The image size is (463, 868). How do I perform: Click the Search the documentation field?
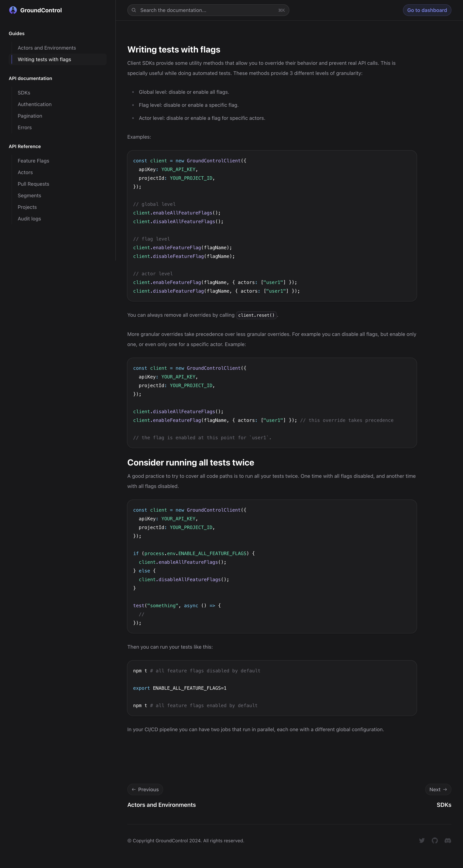click(x=208, y=10)
